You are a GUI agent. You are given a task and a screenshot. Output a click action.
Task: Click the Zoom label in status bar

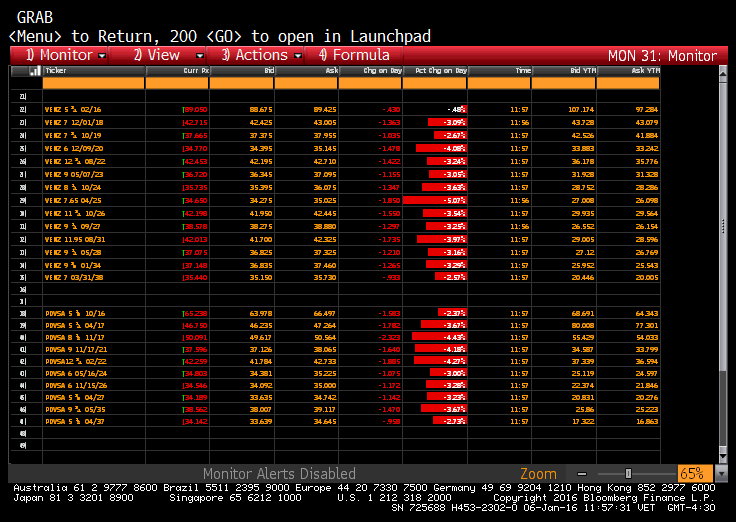click(538, 474)
